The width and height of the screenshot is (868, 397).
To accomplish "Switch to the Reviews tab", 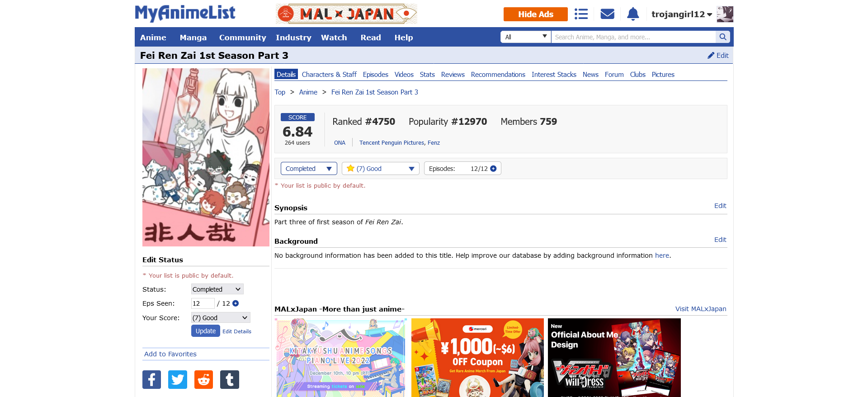I will point(453,75).
